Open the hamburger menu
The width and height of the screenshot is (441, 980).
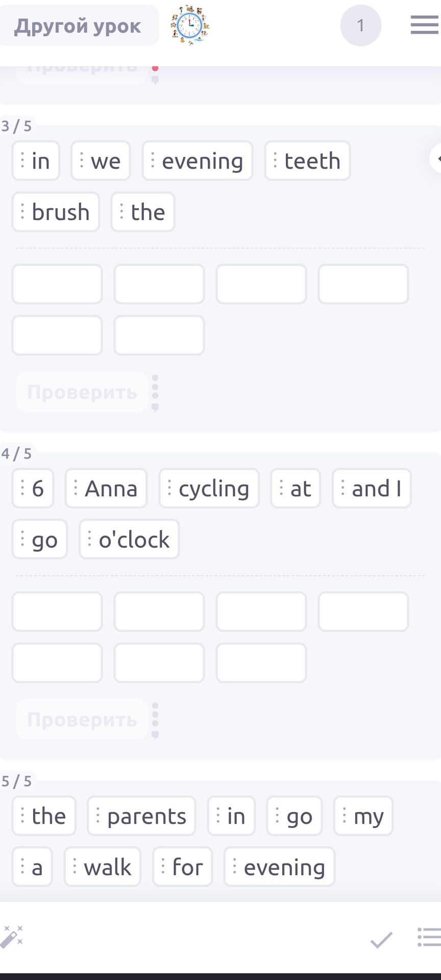coord(424,25)
